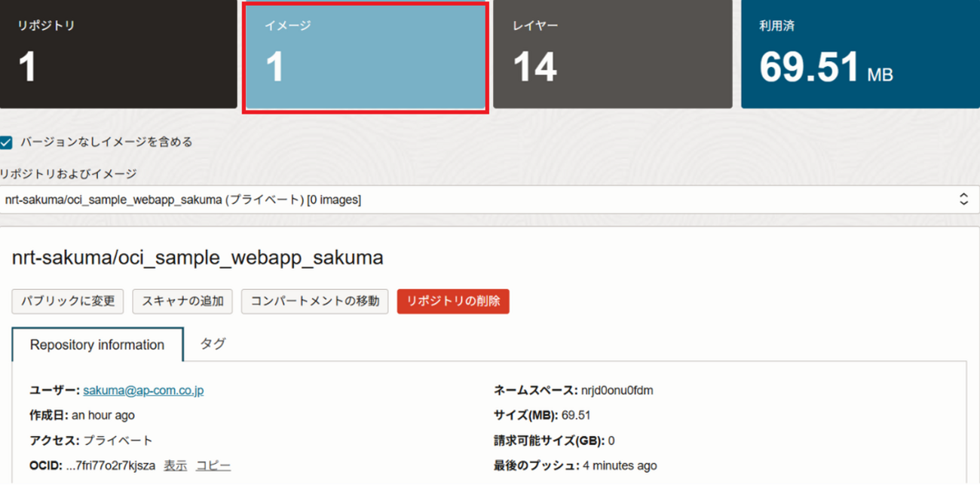Click スキャナの追加 button
Screen dimensions: 980x485
click(x=183, y=301)
